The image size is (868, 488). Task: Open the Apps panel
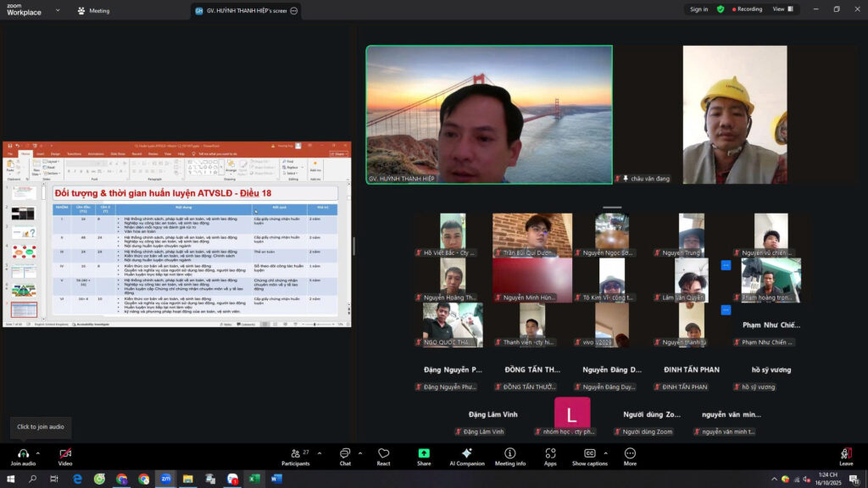point(550,453)
